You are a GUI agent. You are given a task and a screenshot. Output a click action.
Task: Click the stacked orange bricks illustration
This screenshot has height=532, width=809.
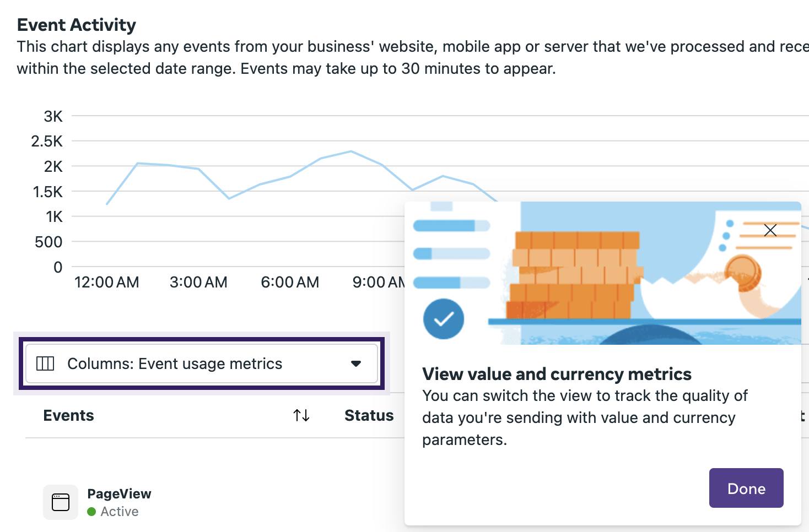tap(573, 275)
